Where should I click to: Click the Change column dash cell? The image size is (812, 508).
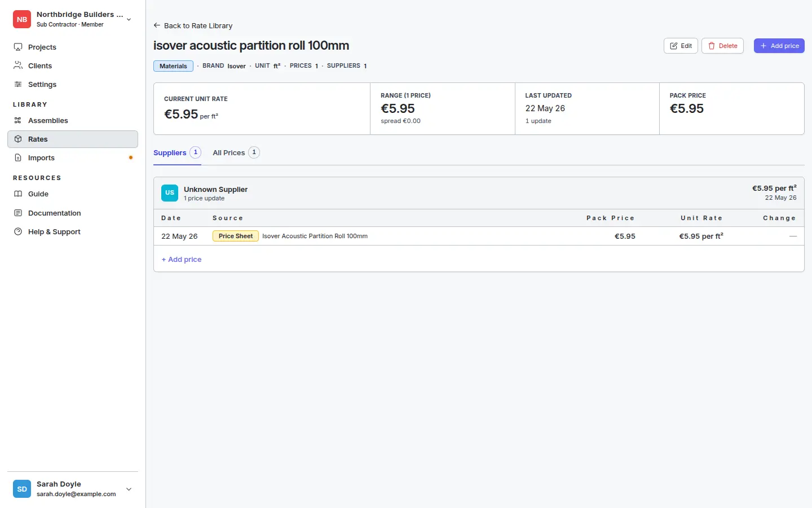pyautogui.click(x=793, y=236)
